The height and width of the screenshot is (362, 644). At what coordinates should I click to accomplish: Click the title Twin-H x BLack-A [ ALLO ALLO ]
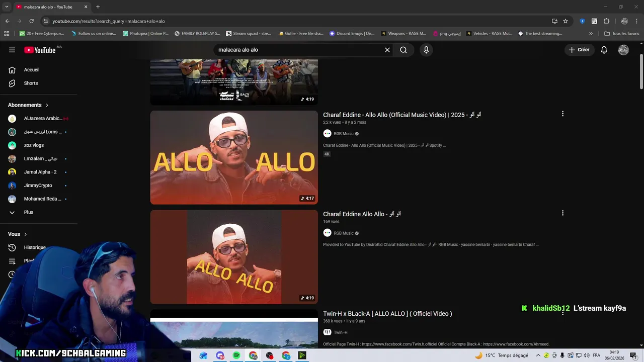click(x=387, y=314)
